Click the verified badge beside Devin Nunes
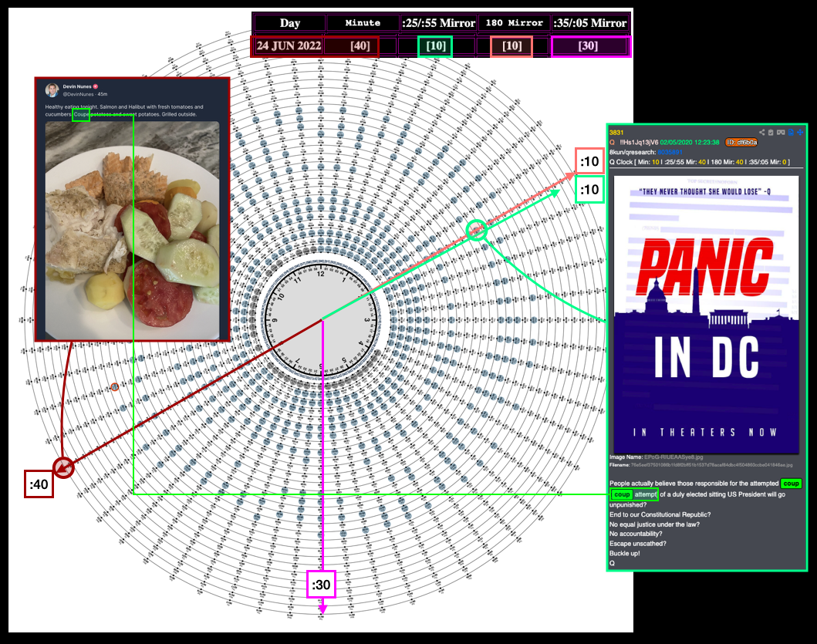Screen dimensions: 817x644 click(x=96, y=86)
